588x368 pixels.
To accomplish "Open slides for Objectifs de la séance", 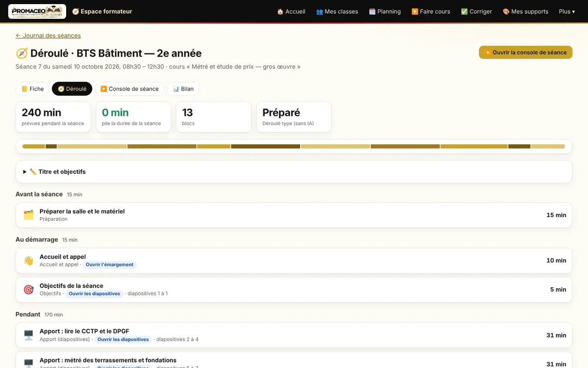I will pyautogui.click(x=94, y=293).
